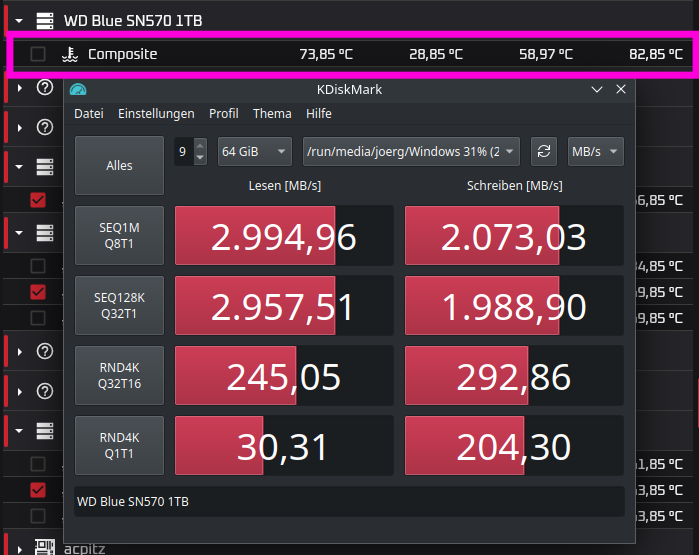Click the test count field showing 9

coord(184,152)
